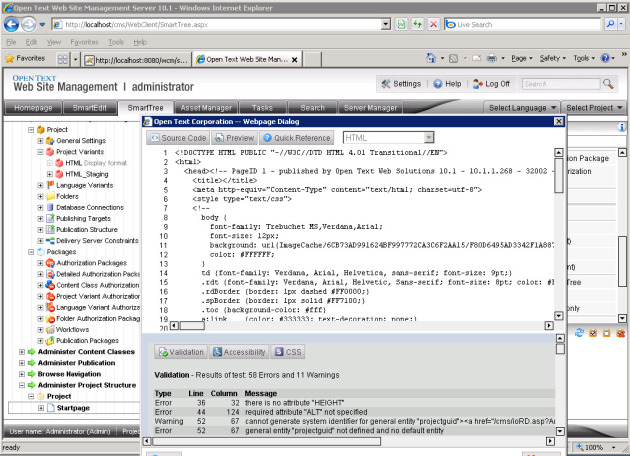The image size is (630, 456).
Task: Click the Content Class Authorization icon
Action: [x=50, y=285]
